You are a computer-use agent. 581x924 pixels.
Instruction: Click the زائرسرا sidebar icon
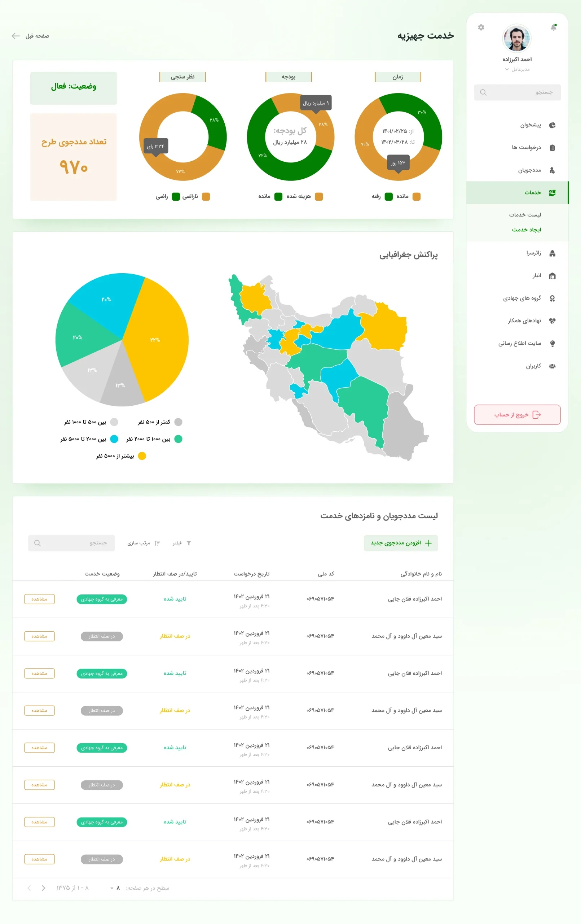(x=552, y=253)
